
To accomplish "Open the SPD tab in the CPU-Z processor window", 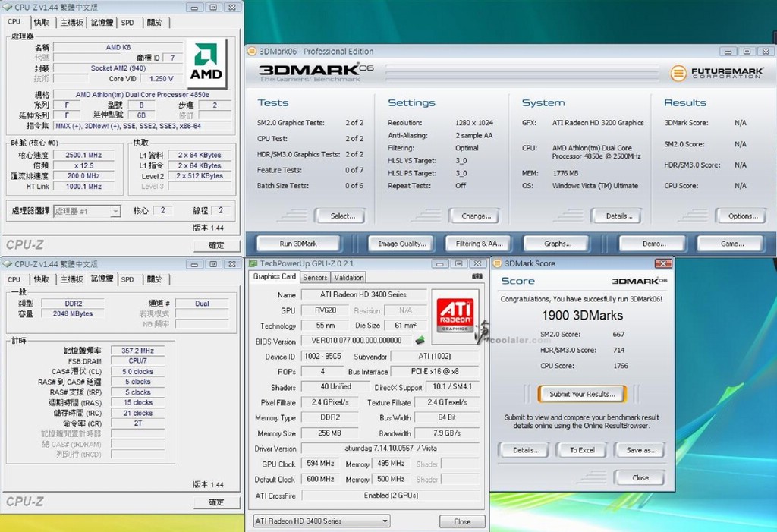I will [x=127, y=22].
